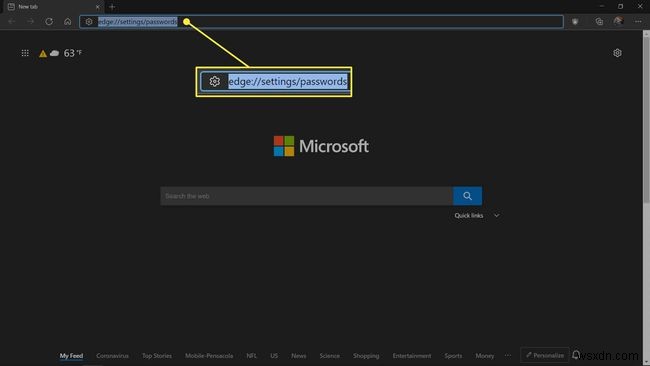
Task: Open the home page icon
Action: pos(68,21)
